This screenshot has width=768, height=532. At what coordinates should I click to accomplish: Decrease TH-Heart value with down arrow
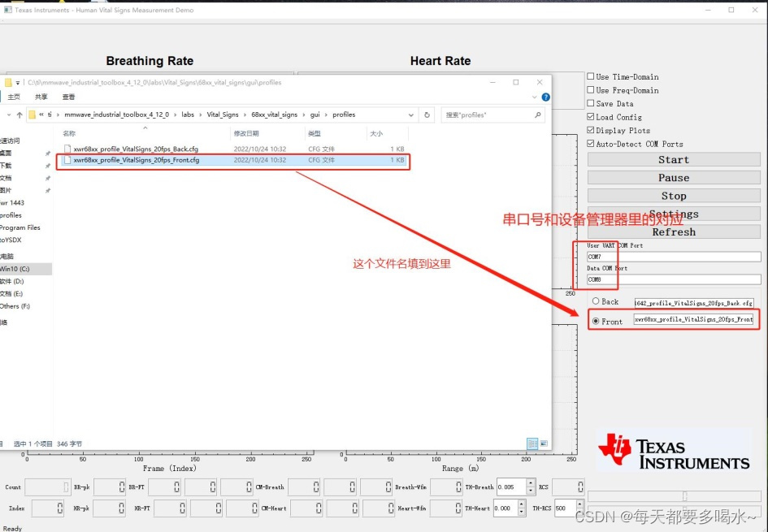522,512
